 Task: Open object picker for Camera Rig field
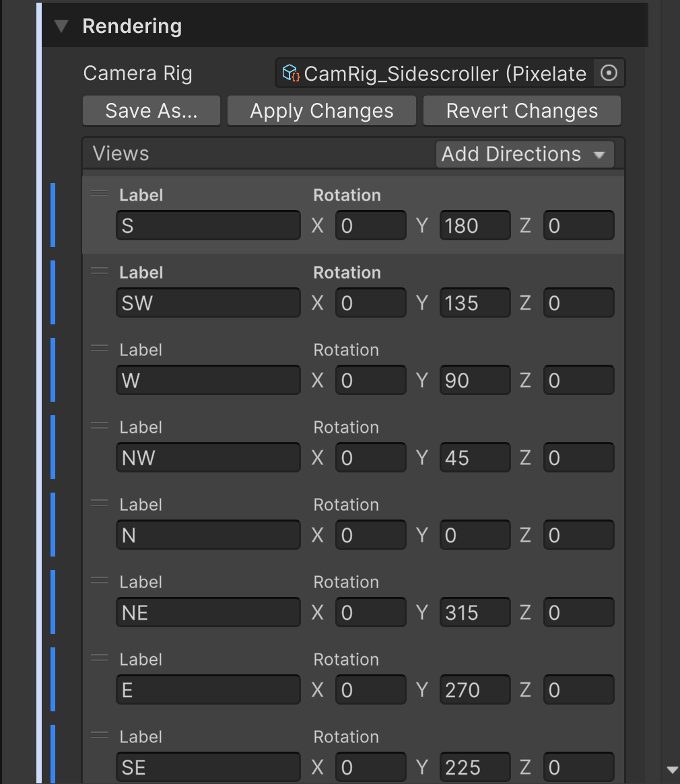point(609,73)
